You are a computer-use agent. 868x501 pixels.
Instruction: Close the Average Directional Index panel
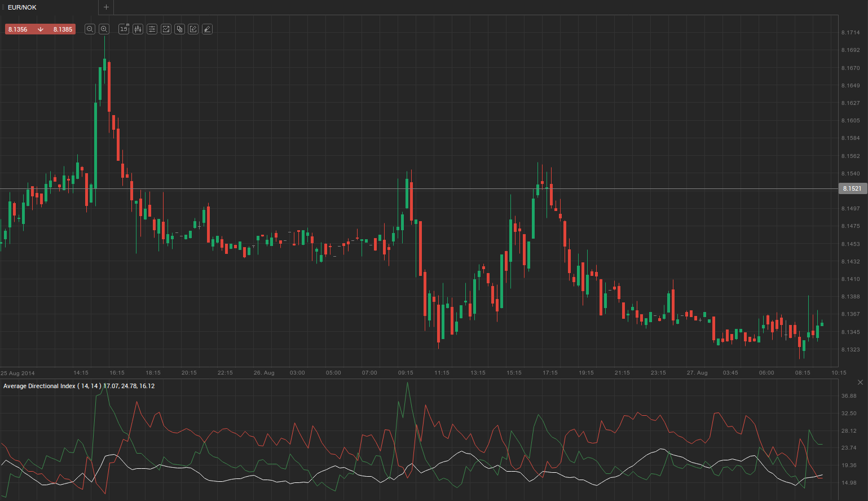(x=860, y=383)
